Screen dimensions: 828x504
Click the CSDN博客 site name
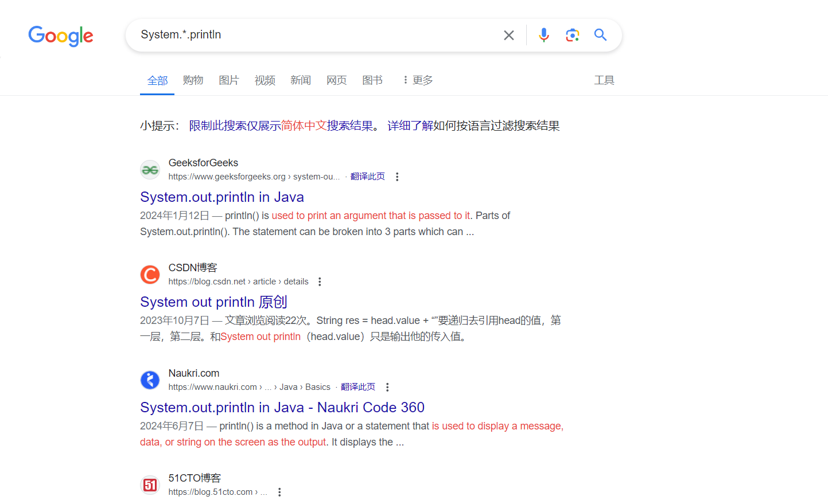pos(193,268)
